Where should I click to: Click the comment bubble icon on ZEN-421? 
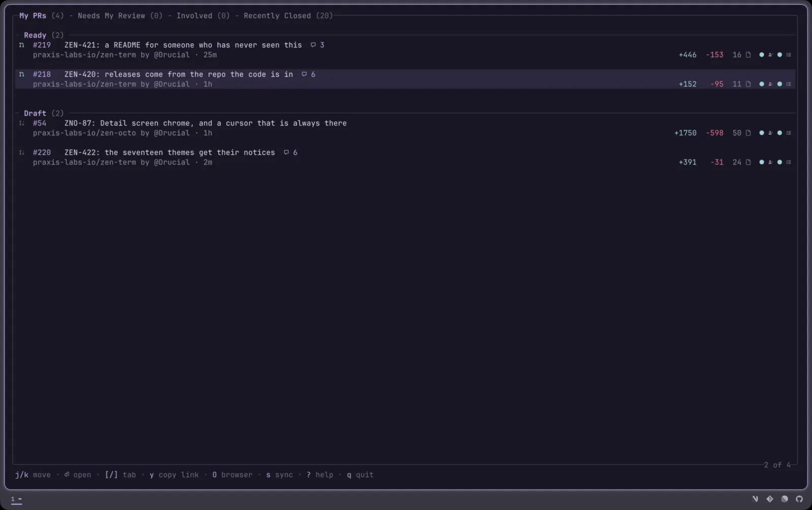(313, 45)
